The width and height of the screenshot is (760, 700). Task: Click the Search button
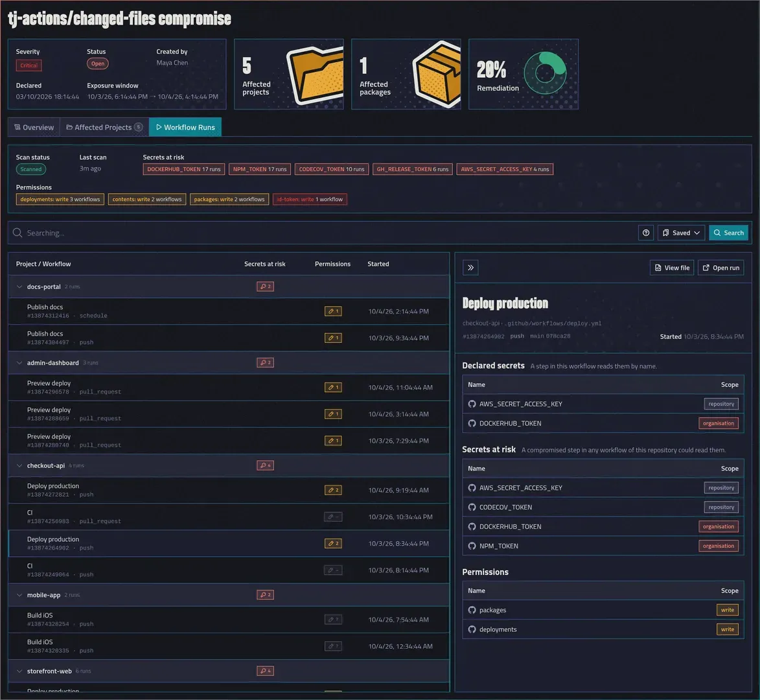728,233
